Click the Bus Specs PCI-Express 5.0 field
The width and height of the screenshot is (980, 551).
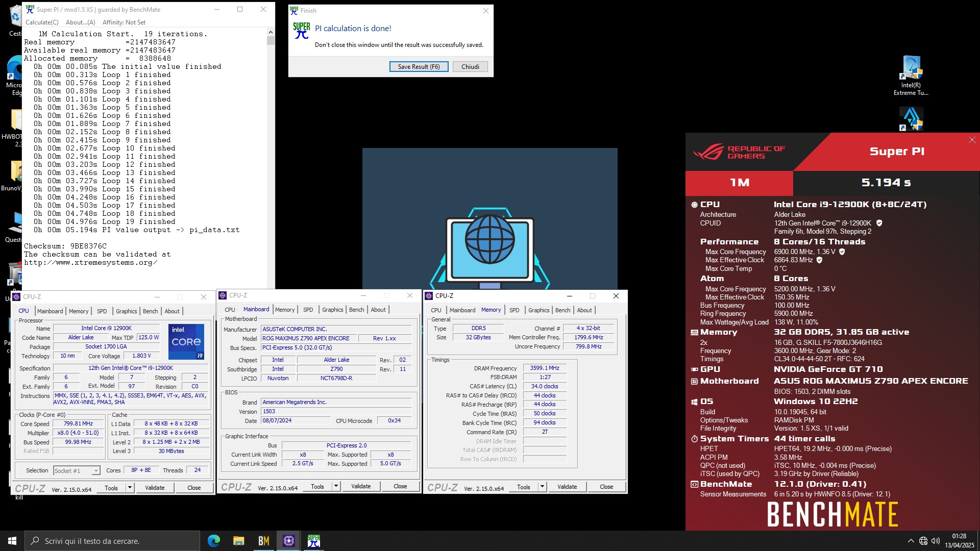point(336,347)
